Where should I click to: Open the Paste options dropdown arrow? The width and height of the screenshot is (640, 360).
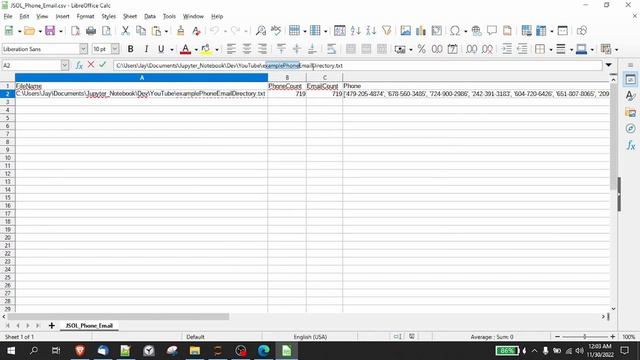(x=166, y=31)
